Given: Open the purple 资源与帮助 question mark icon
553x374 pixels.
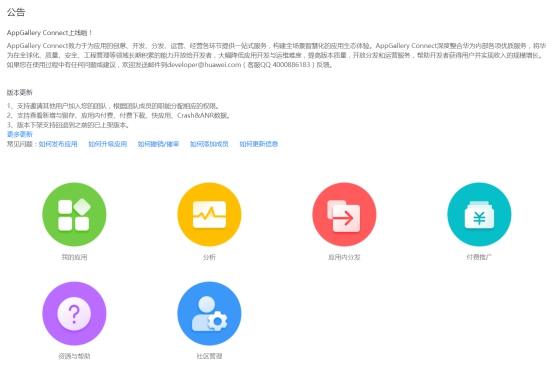Looking at the screenshot, I should (74, 313).
